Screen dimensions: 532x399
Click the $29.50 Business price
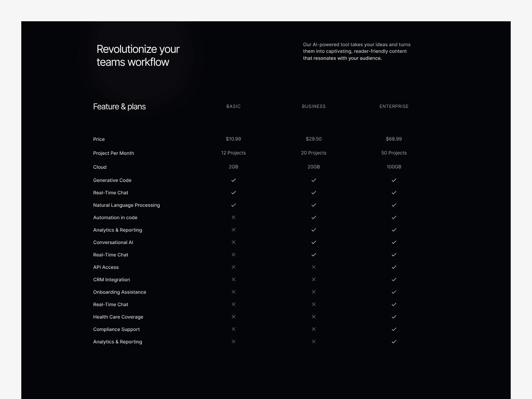[314, 139]
